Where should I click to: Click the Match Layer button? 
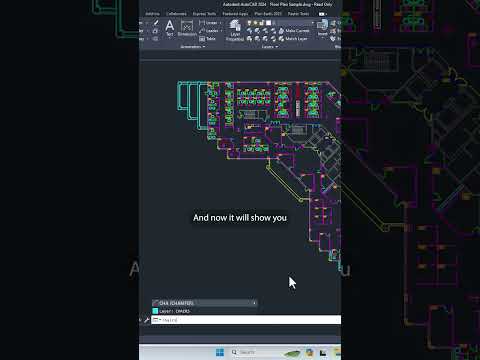pos(293,39)
